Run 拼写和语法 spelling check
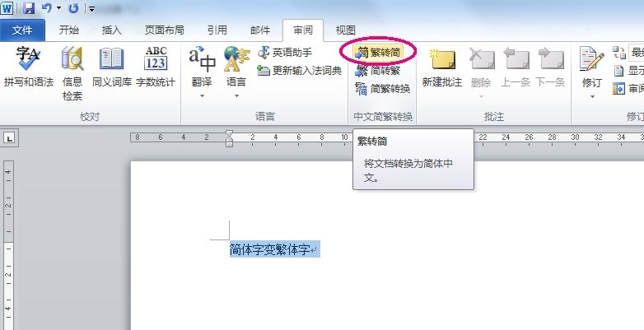Image resolution: width=644 pixels, height=330 pixels. pos(28,67)
